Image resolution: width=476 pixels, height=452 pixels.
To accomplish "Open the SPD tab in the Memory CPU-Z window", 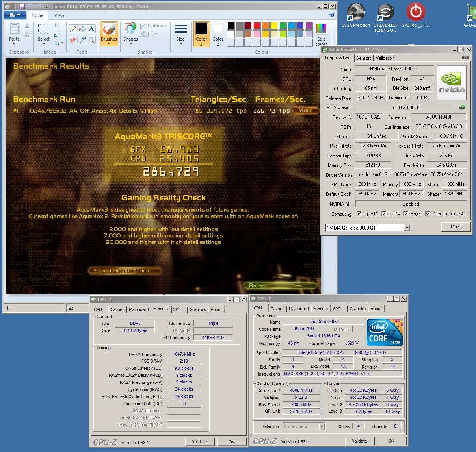I will click(x=177, y=309).
